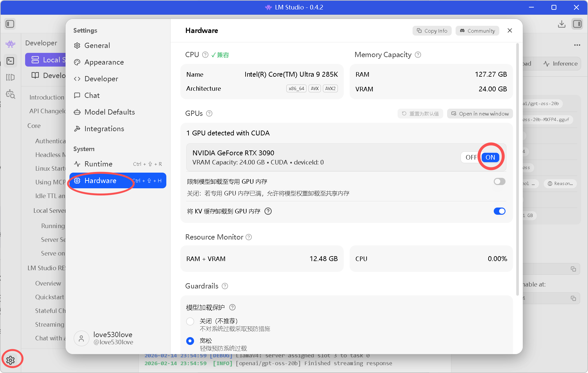This screenshot has height=373, width=588.
Task: Open Integrations settings
Action: 118,129
